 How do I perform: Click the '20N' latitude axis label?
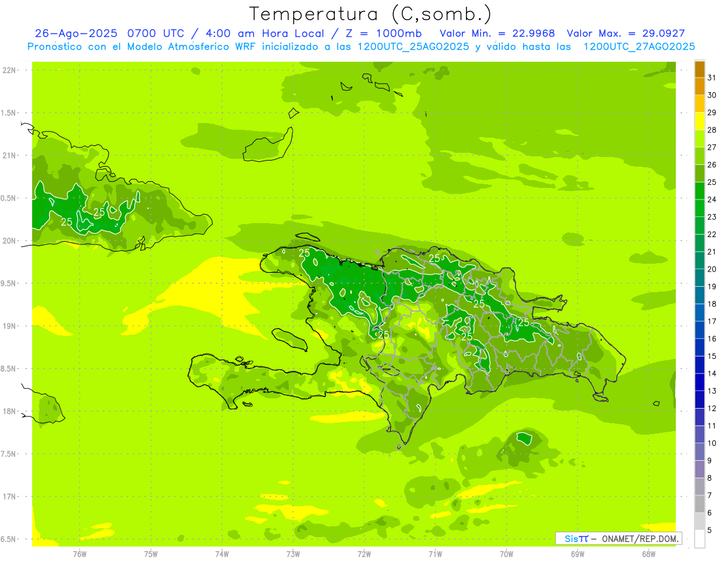(x=10, y=241)
